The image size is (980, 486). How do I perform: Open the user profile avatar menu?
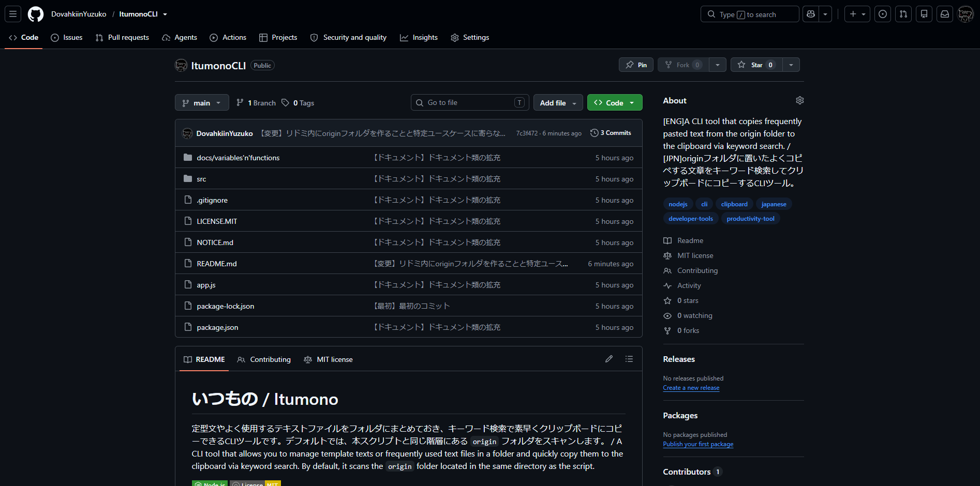966,14
